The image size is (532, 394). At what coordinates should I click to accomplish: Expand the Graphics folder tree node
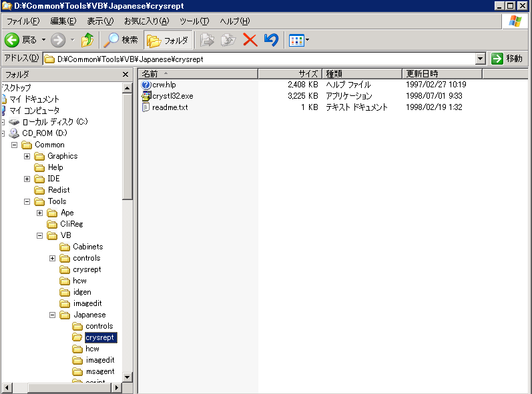click(27, 156)
